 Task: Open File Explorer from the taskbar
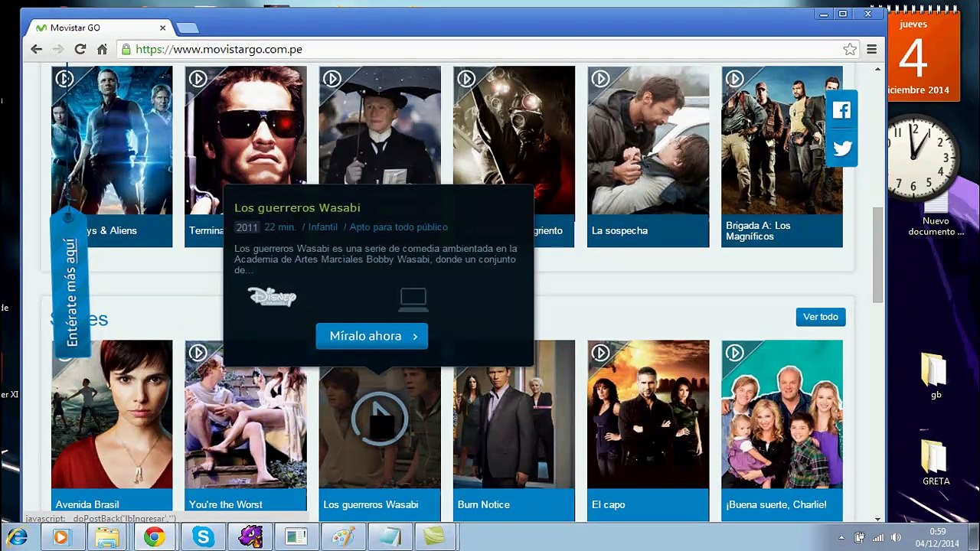107,537
